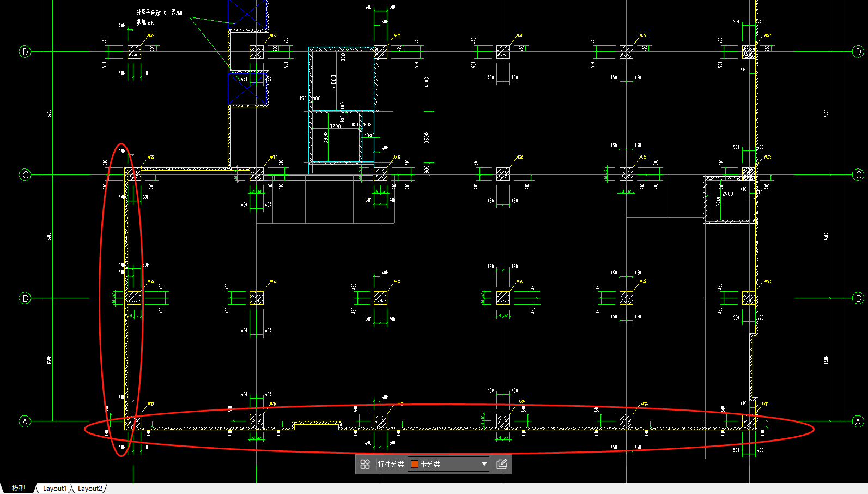Select left axis bubble D
The width and height of the screenshot is (868, 494).
pyautogui.click(x=25, y=52)
